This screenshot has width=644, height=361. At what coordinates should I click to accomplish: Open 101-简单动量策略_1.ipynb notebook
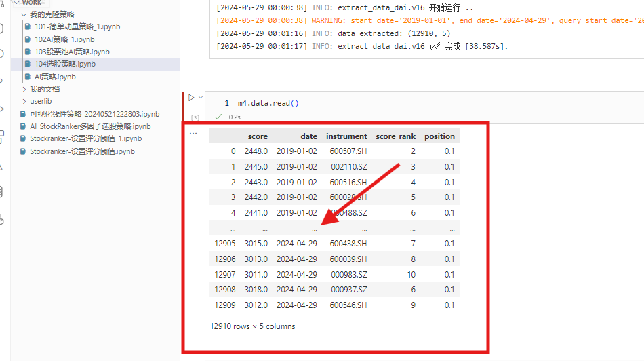point(66,26)
